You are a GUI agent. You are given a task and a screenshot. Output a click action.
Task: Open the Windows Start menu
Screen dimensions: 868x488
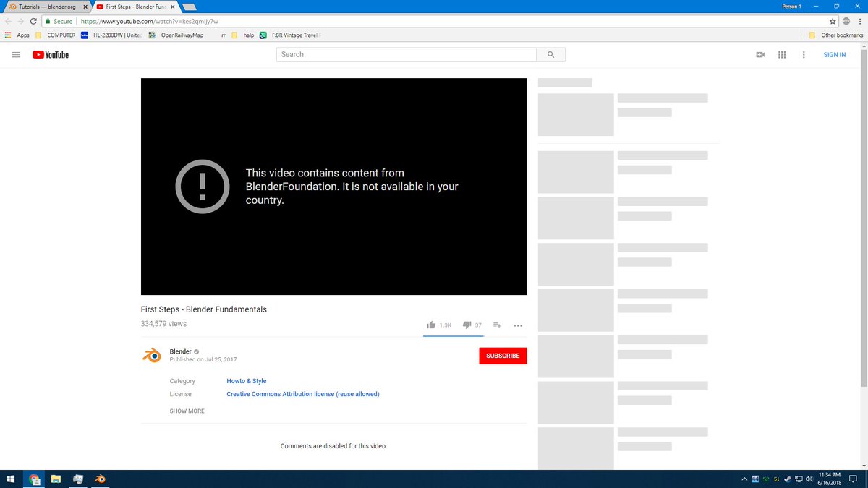12,479
